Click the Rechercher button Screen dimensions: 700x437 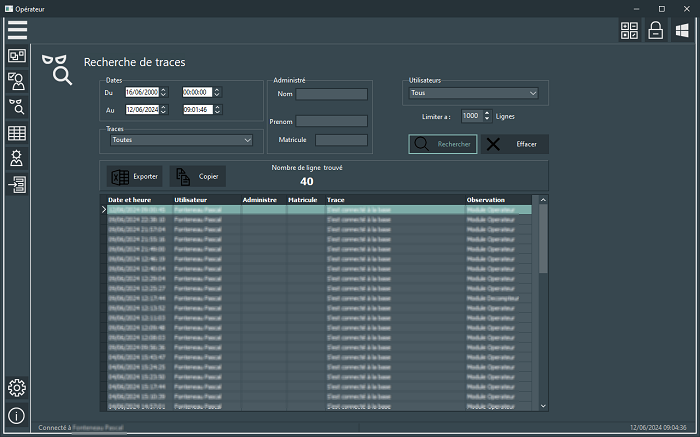point(443,144)
